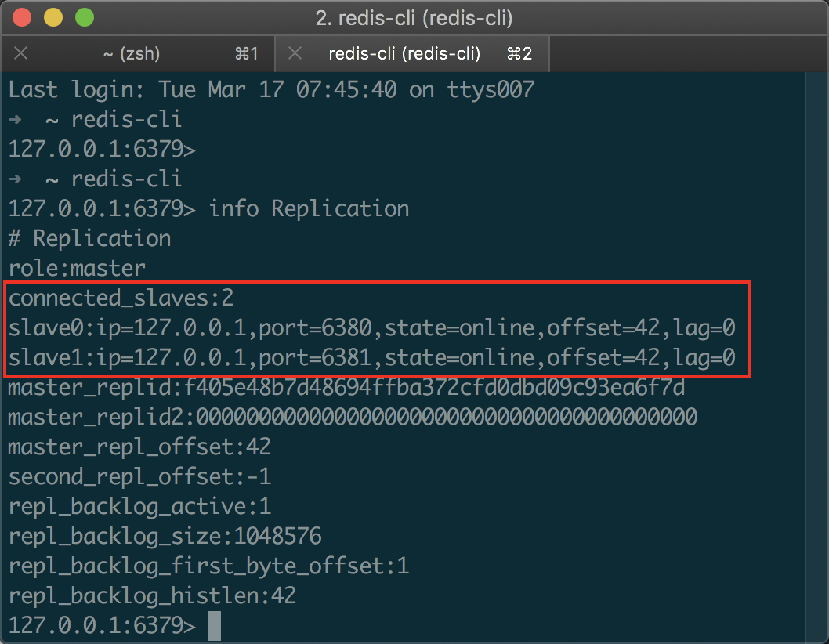This screenshot has height=644, width=829.
Task: Click the 'info Replication' command text
Action: point(309,208)
